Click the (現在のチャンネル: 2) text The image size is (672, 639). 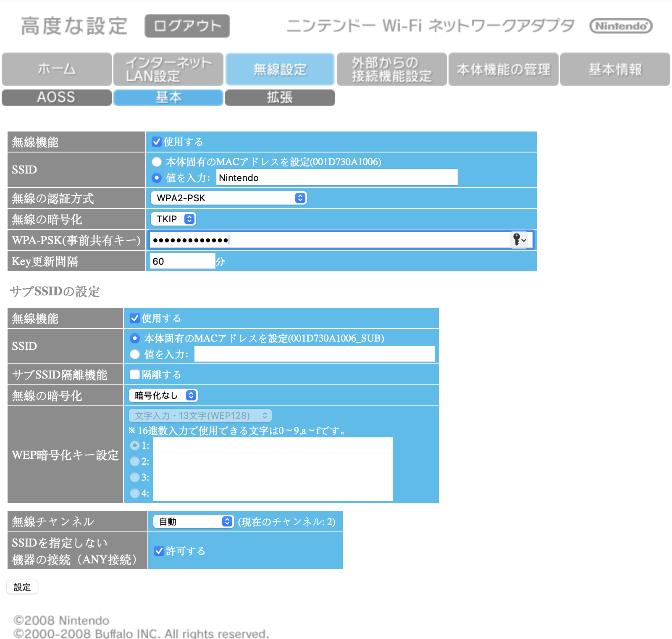287,522
